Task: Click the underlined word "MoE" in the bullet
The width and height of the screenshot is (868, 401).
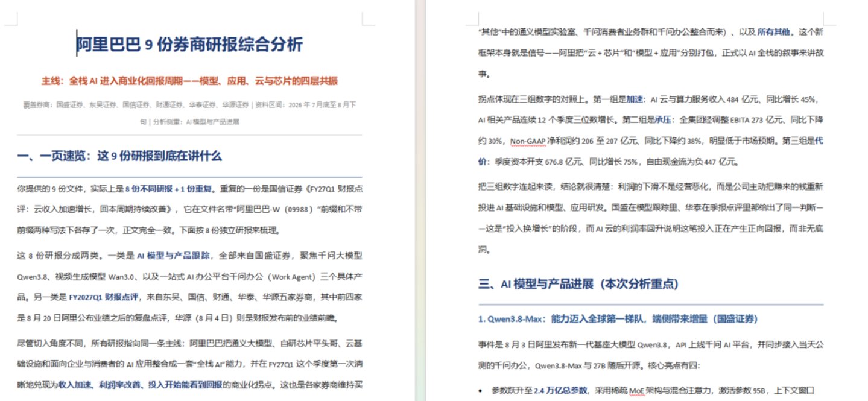Action: click(638, 390)
